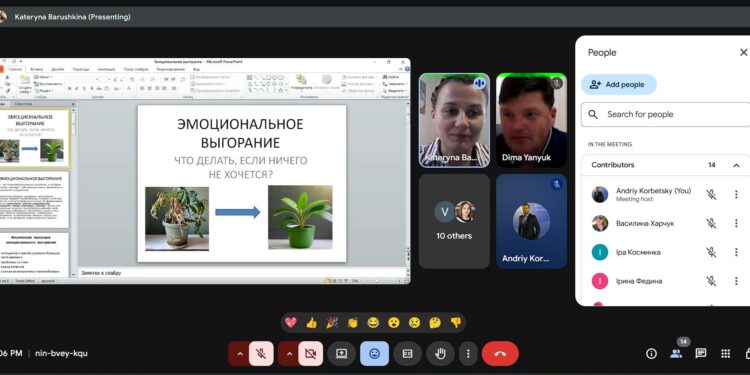Click Заменить replace button in PowerPoint ribbon

tap(394, 84)
